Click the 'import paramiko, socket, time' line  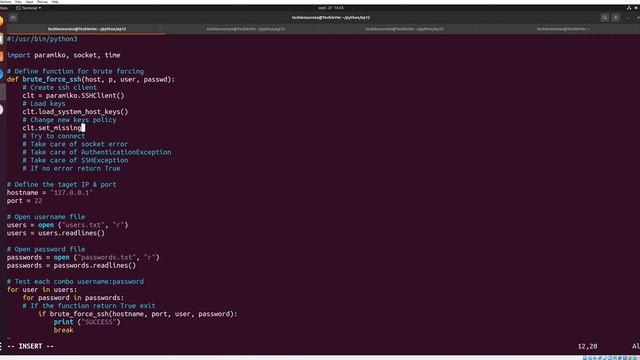(x=64, y=55)
